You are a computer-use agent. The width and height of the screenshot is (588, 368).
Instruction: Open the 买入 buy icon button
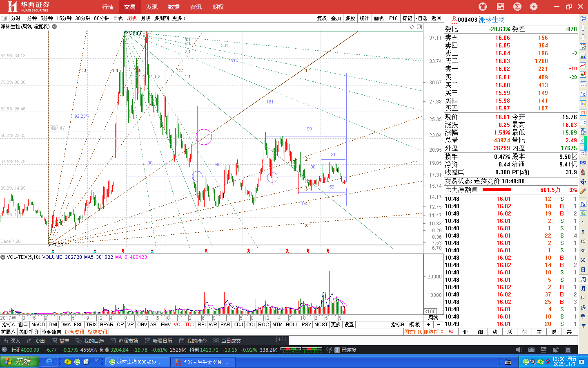click(11, 341)
